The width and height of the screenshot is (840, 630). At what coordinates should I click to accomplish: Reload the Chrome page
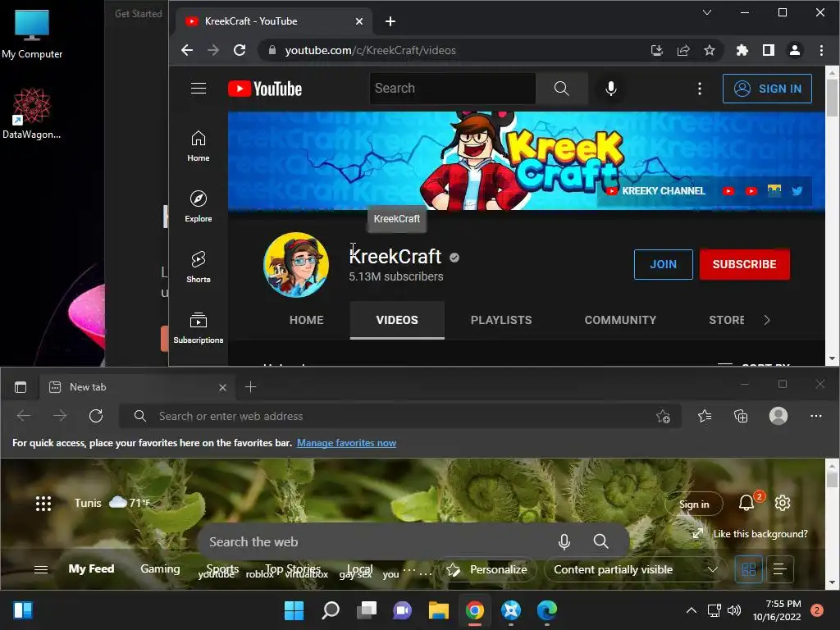240,50
